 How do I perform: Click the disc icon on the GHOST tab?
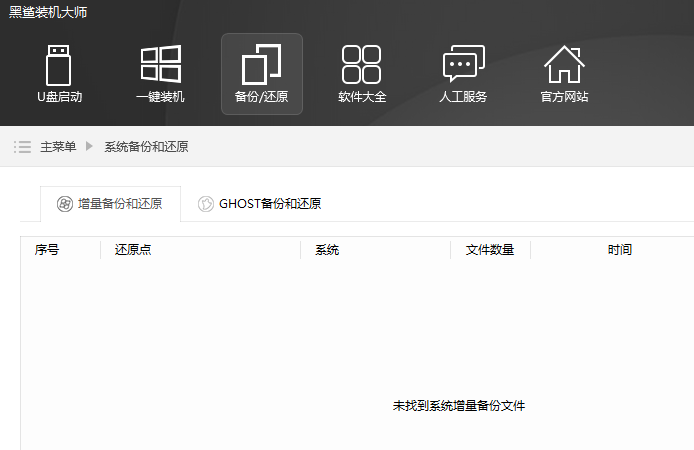205,204
